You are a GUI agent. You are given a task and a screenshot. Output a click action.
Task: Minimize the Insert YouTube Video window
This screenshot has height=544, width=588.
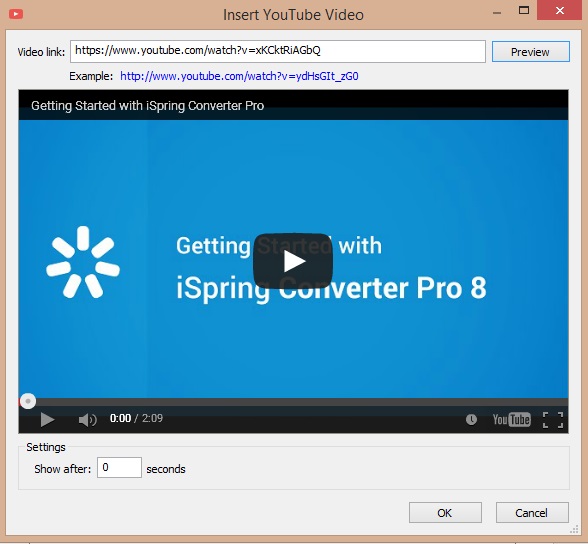click(x=497, y=13)
